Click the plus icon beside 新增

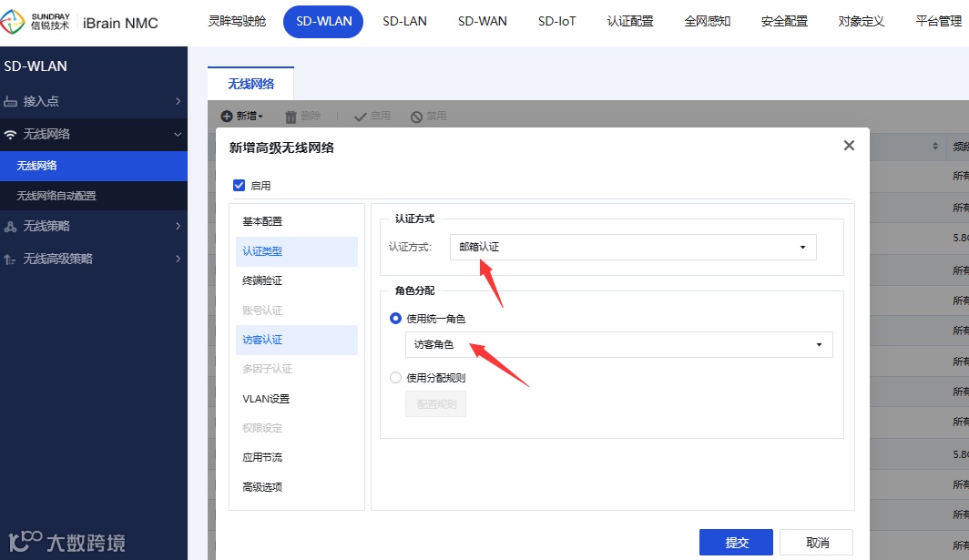point(227,117)
